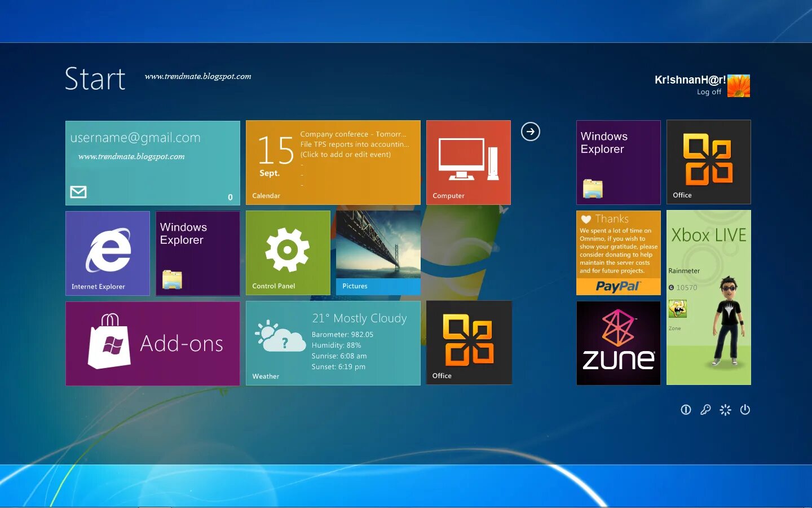Open the Control Panel gear icon
The image size is (812, 508).
(288, 249)
